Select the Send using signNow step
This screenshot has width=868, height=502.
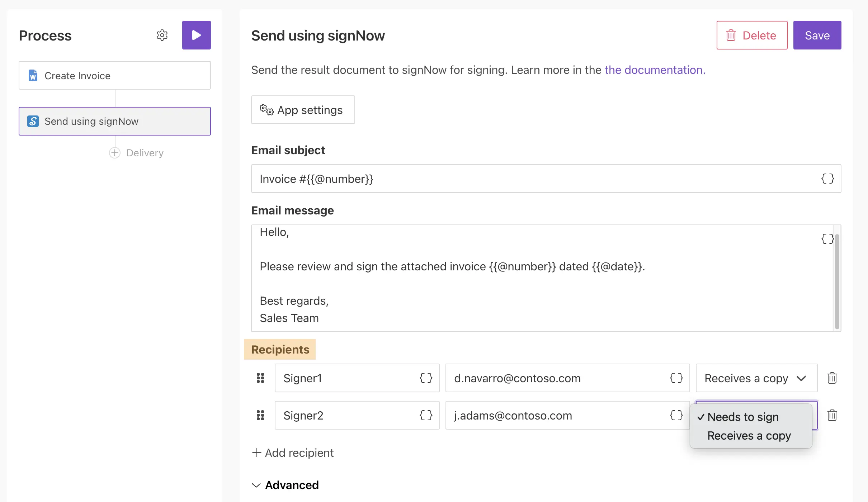tap(115, 121)
